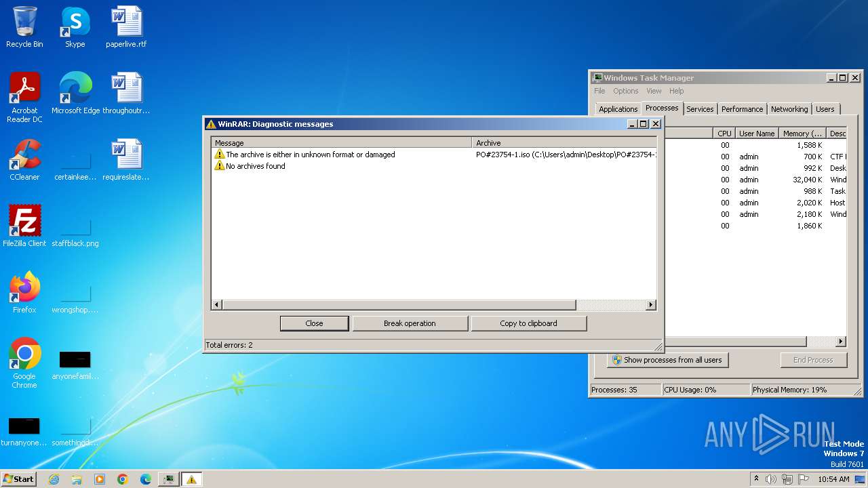Open Task Manager Help menu
This screenshot has height=488, width=868.
pyautogui.click(x=676, y=91)
